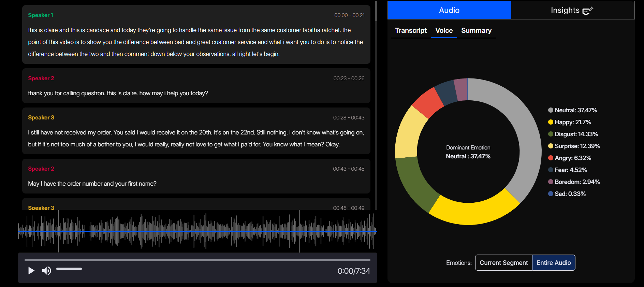Click the Disgust legend dot

(x=551, y=134)
